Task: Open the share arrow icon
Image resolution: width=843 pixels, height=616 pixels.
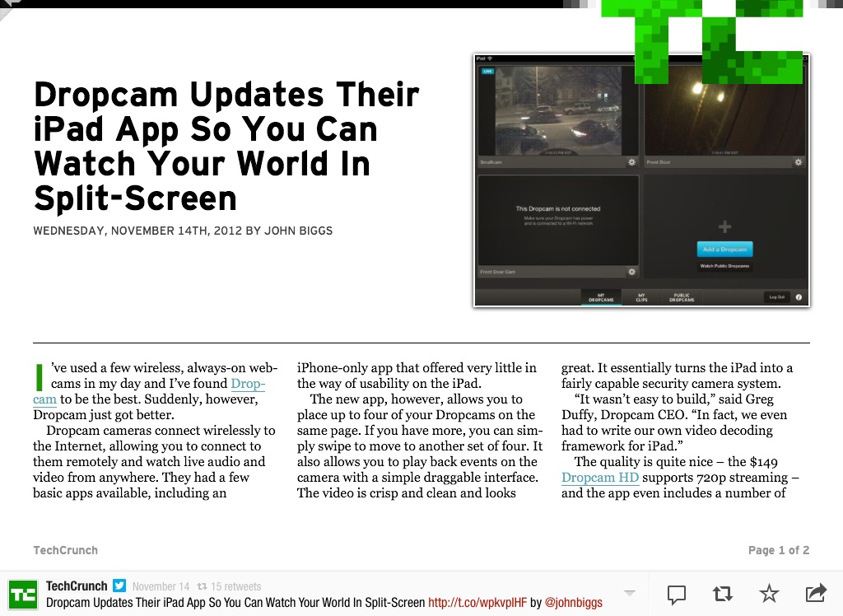Action: coord(816,592)
